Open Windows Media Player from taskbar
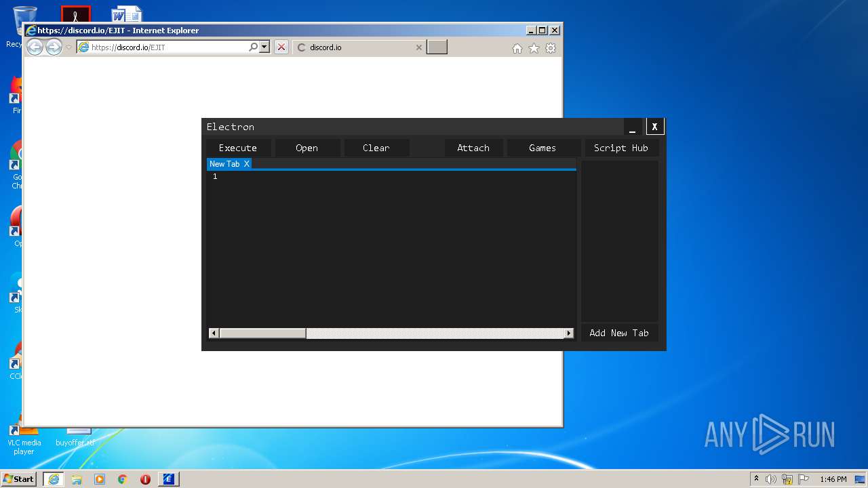The width and height of the screenshot is (868, 488). point(100,479)
